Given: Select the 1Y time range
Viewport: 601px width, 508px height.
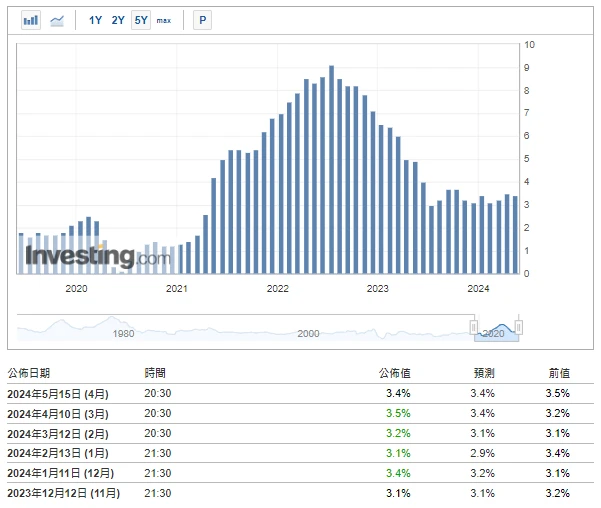Looking at the screenshot, I should point(95,20).
